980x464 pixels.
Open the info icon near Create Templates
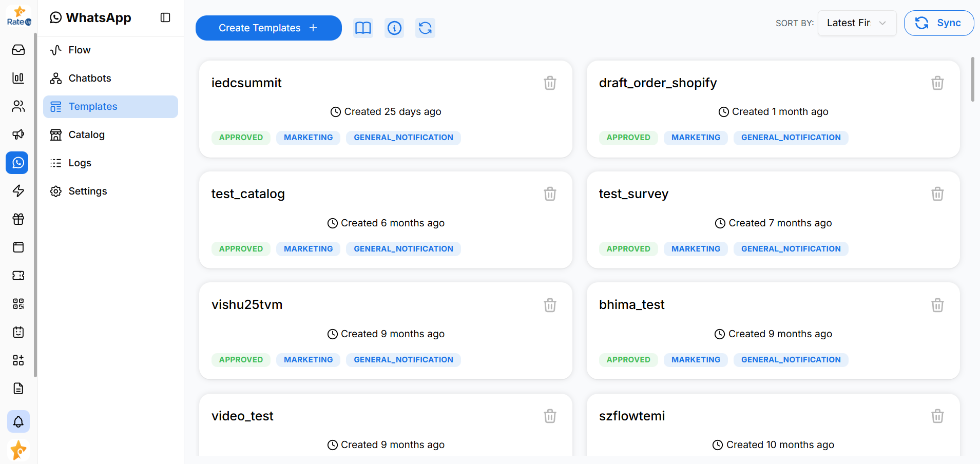(x=394, y=28)
